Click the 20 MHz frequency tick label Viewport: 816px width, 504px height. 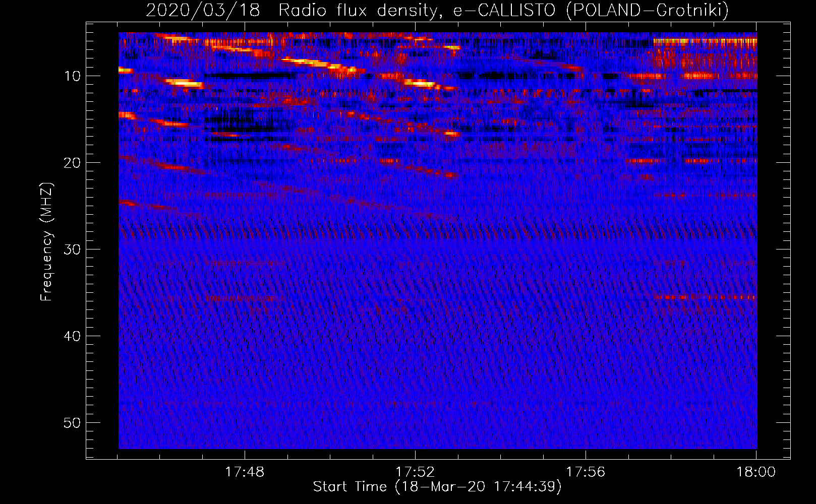[x=73, y=163]
